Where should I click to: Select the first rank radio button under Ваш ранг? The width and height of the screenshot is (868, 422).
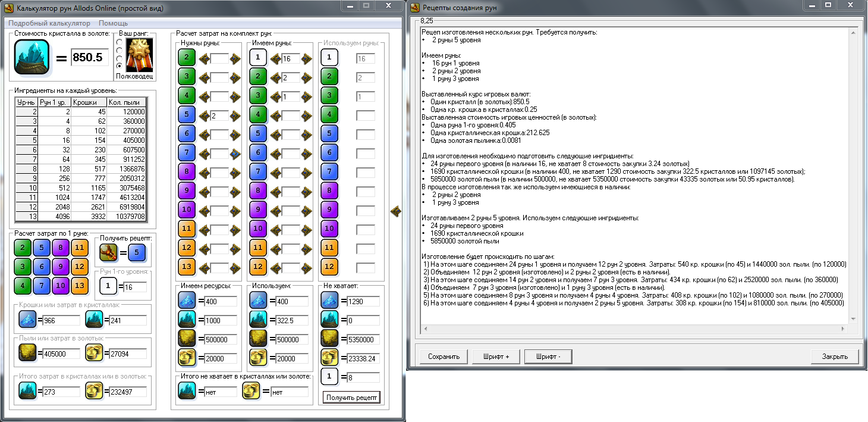(x=119, y=42)
